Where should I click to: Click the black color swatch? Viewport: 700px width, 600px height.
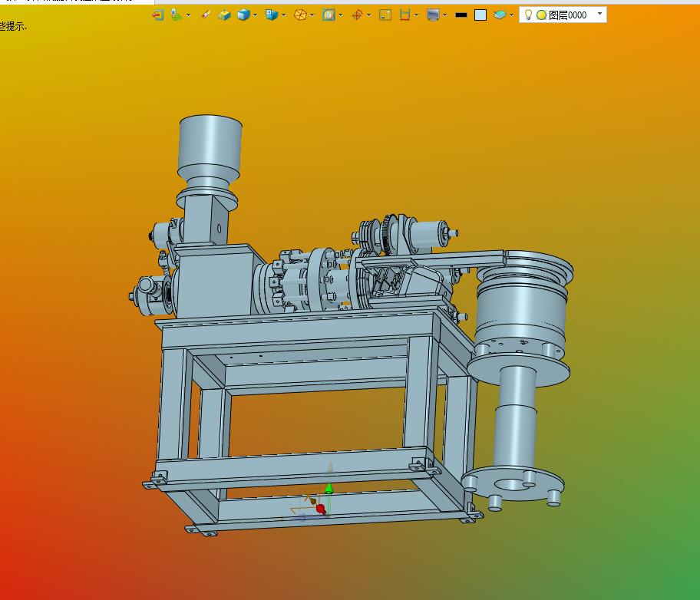click(461, 15)
